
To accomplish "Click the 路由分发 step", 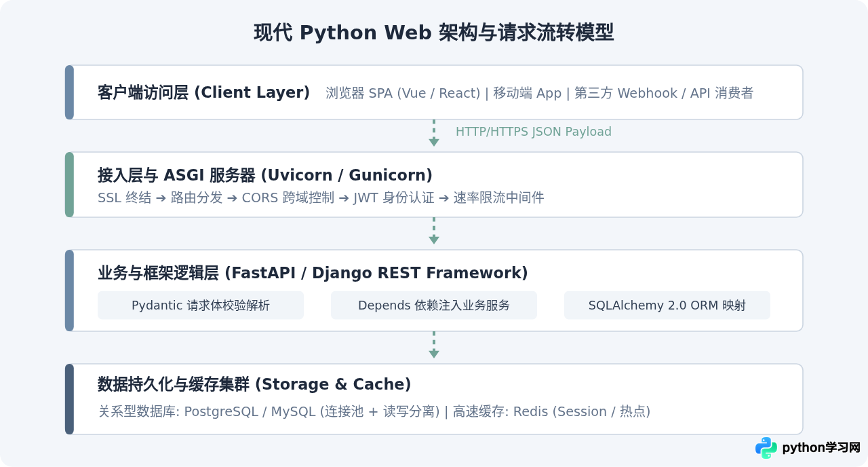I will click(197, 198).
